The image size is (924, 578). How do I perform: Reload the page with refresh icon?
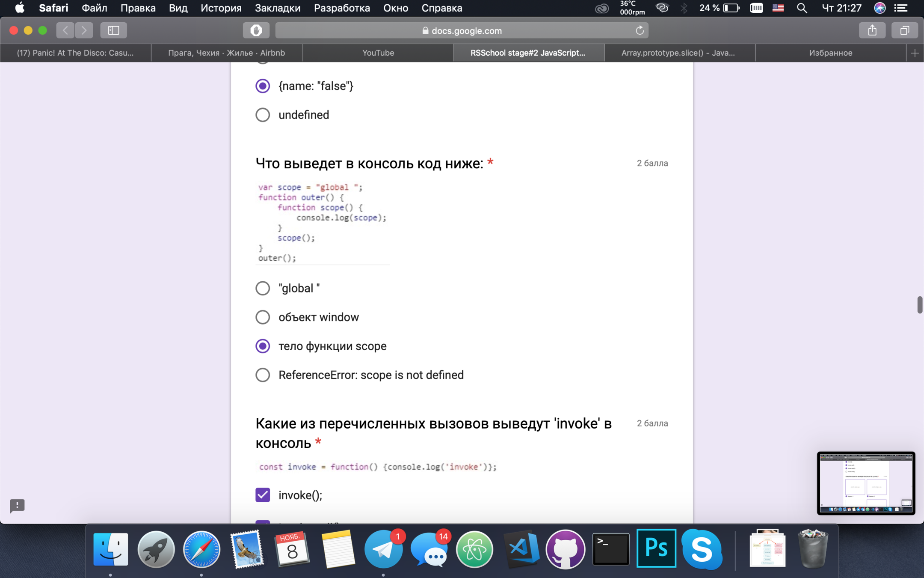click(640, 30)
